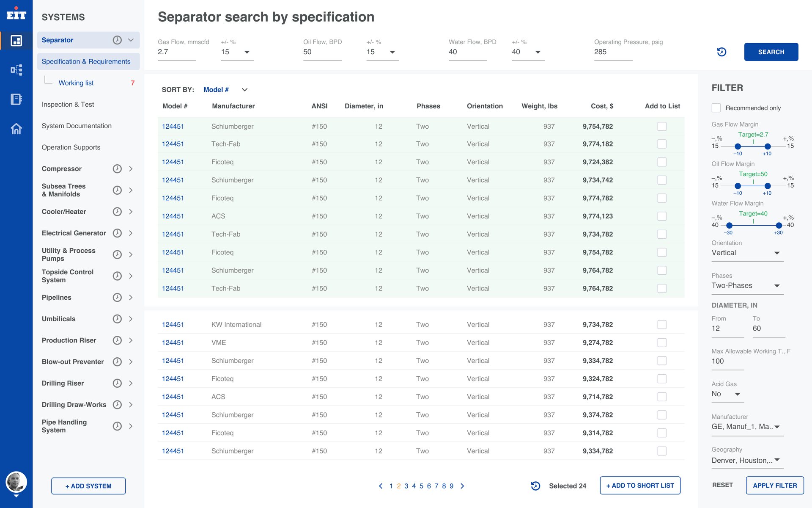
Task: Click the SEARCH button
Action: [x=771, y=52]
